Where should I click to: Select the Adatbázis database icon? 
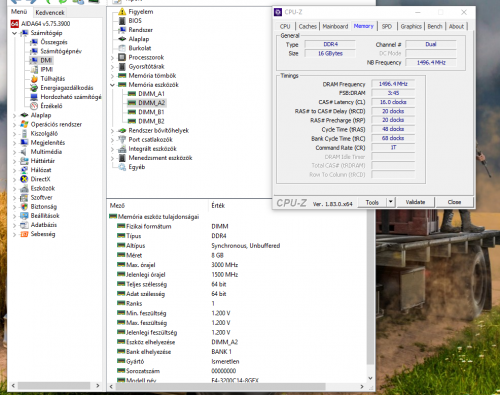coord(24,225)
